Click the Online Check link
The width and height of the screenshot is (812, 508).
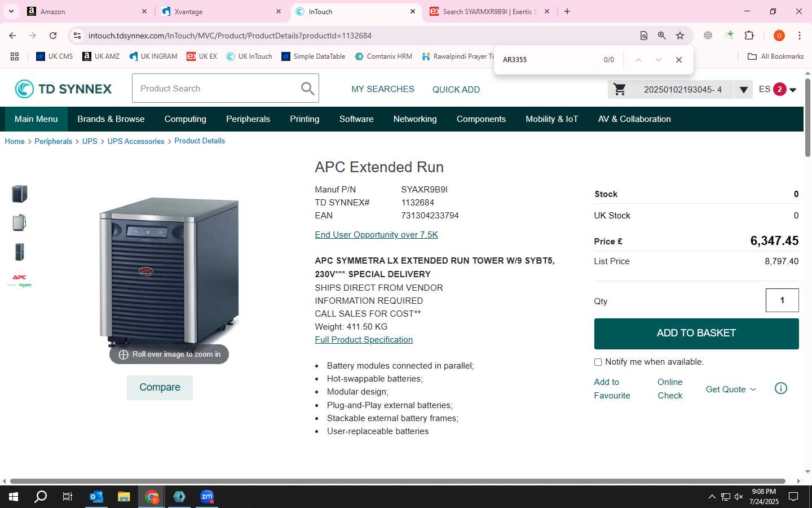click(670, 389)
